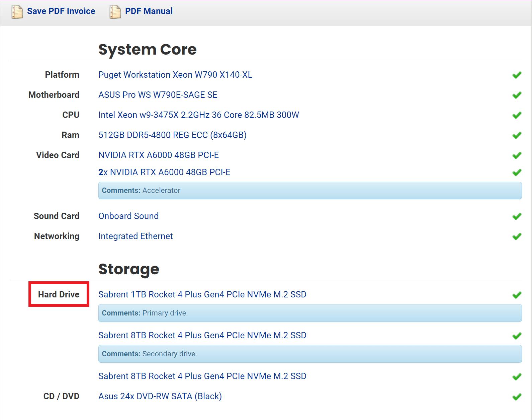Click the Save PDF Invoice document icon
532x420 pixels.
coord(17,12)
